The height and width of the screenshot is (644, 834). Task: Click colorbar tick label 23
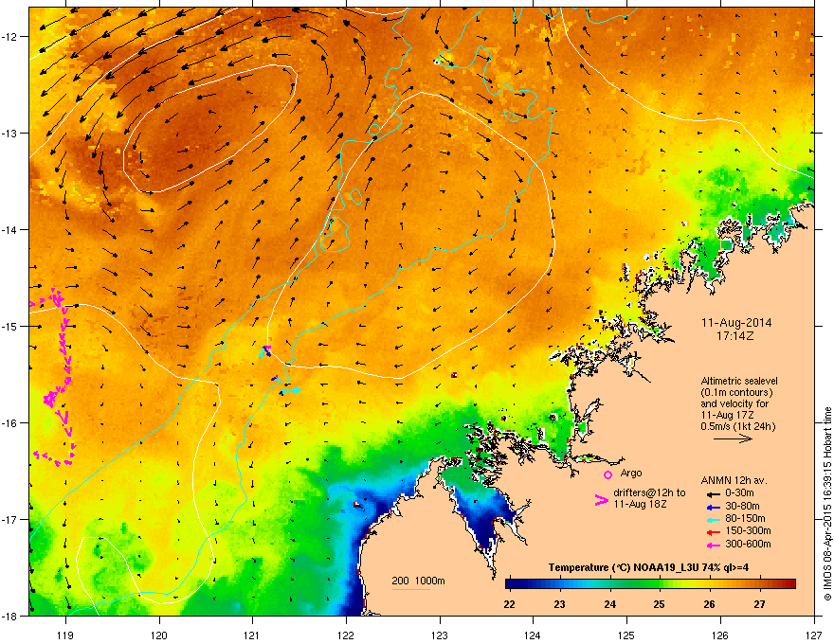click(x=559, y=604)
